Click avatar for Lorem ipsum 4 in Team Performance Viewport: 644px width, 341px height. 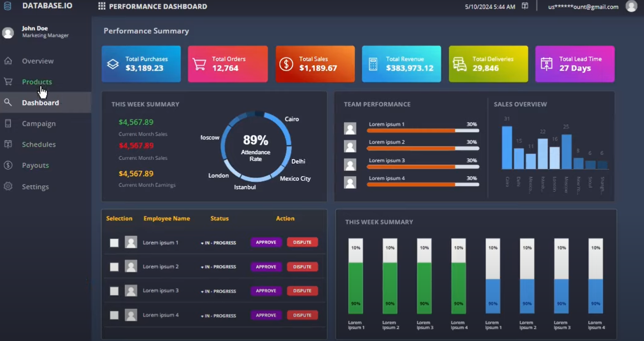[x=350, y=182]
